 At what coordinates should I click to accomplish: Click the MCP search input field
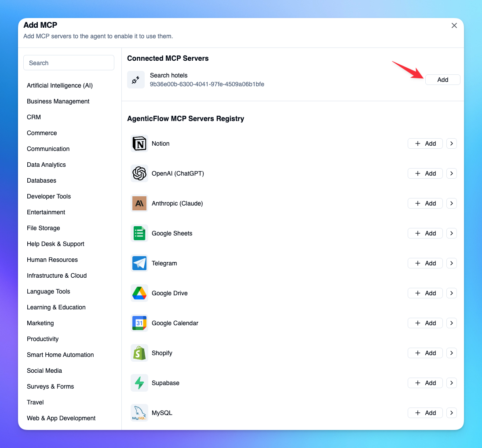(x=69, y=63)
